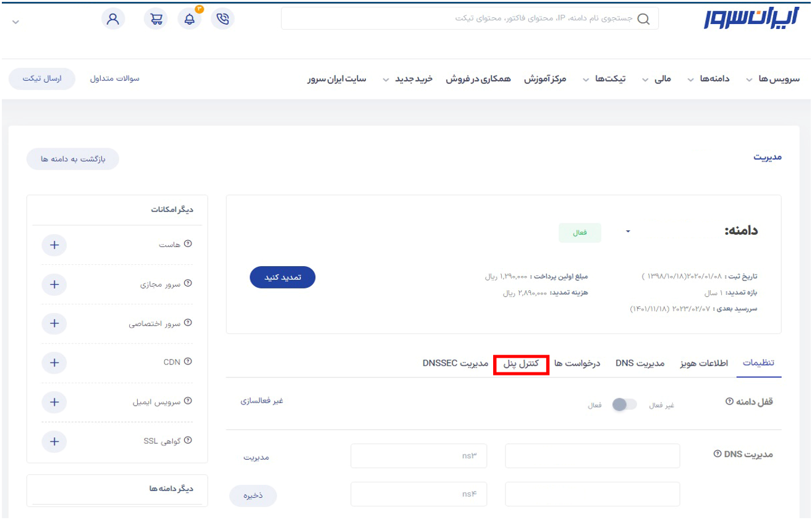Switch to the مدیریت DNS tab
This screenshot has height=520, width=812.
coord(640,363)
